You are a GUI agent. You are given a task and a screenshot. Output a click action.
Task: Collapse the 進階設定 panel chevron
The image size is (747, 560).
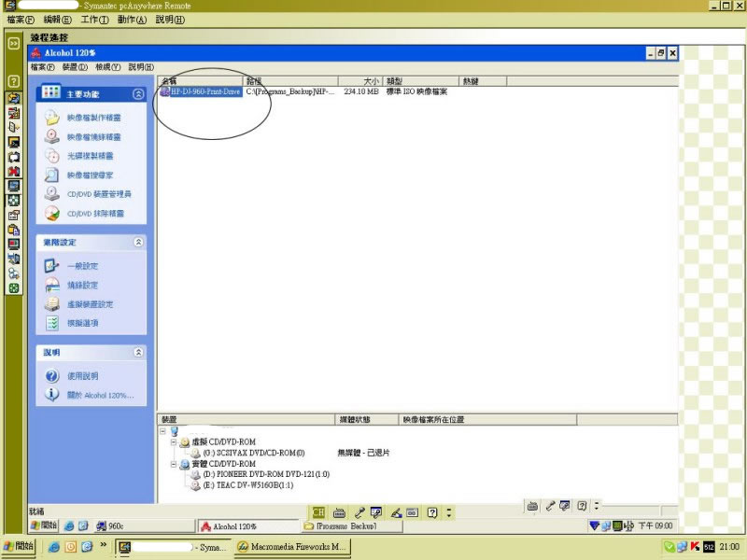pyautogui.click(x=138, y=242)
